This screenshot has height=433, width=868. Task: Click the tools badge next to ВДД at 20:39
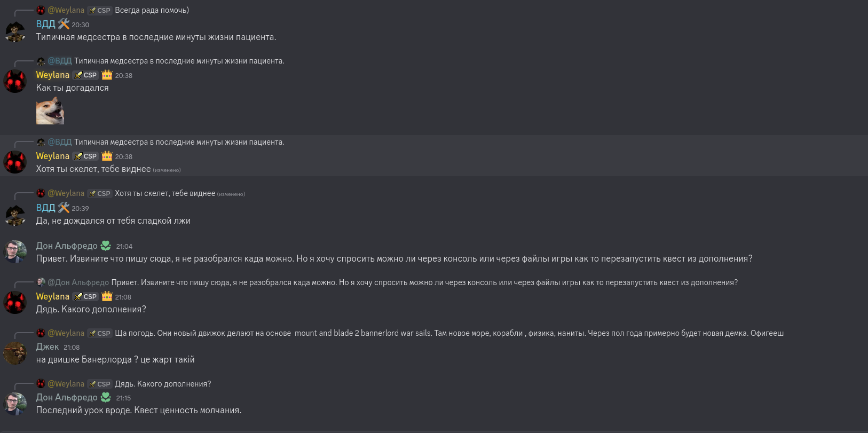(x=64, y=208)
